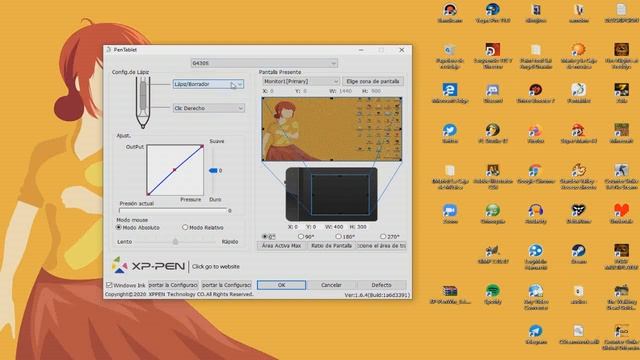Click Ratio de Pantalla button
The height and width of the screenshot is (360, 640).
[x=331, y=246]
